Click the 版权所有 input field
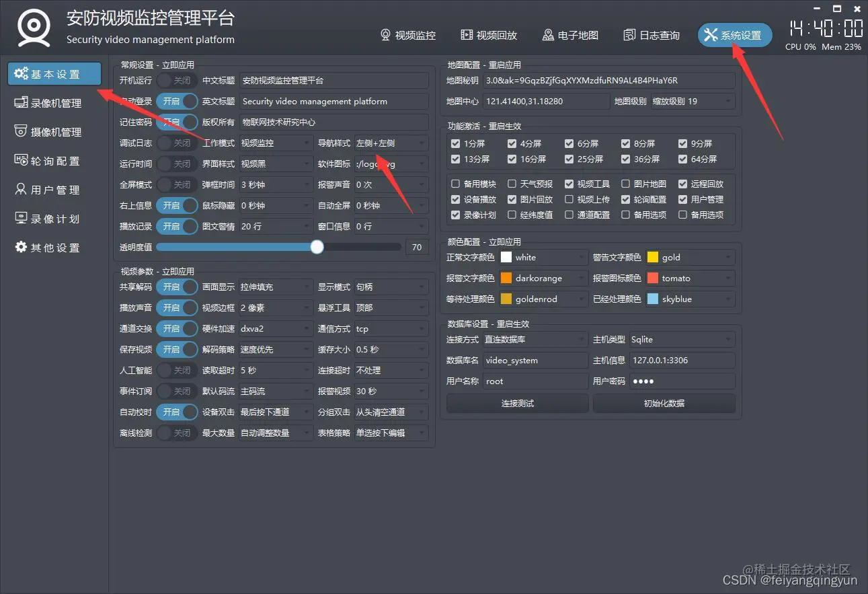The width and height of the screenshot is (868, 594). (333, 122)
